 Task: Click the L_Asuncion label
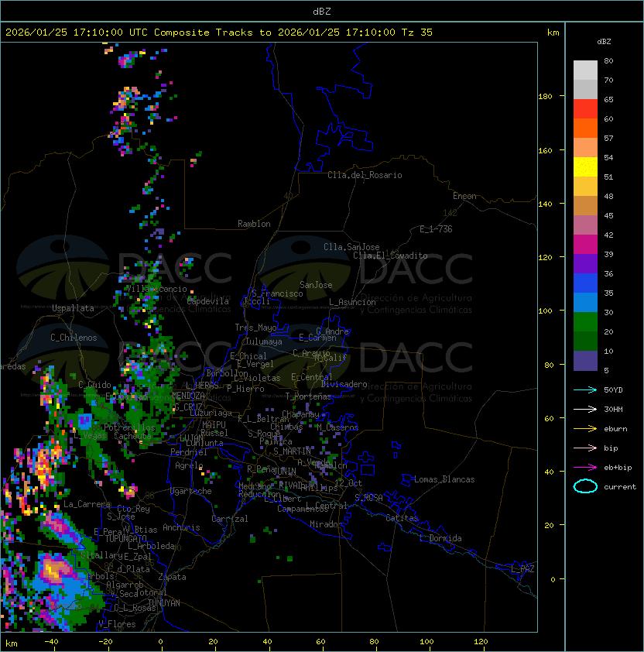pyautogui.click(x=352, y=302)
